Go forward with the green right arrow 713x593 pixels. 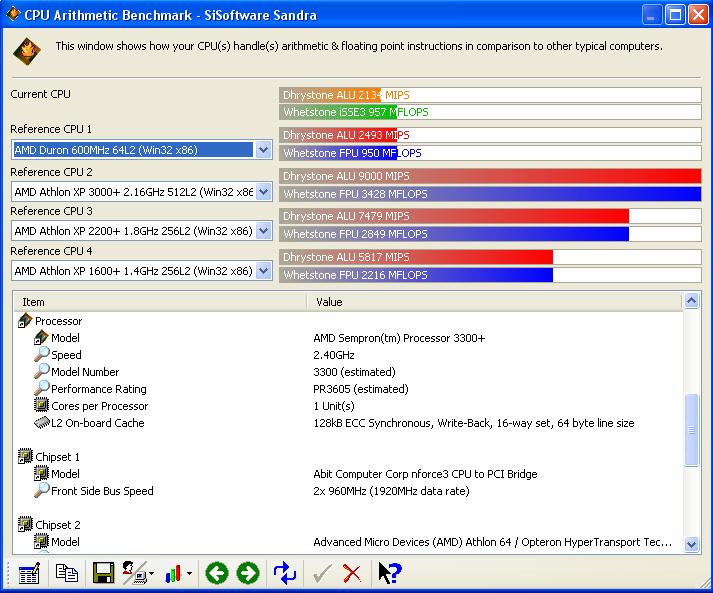point(248,573)
